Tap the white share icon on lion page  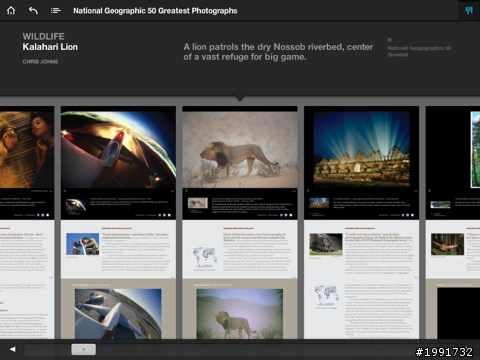(291, 215)
